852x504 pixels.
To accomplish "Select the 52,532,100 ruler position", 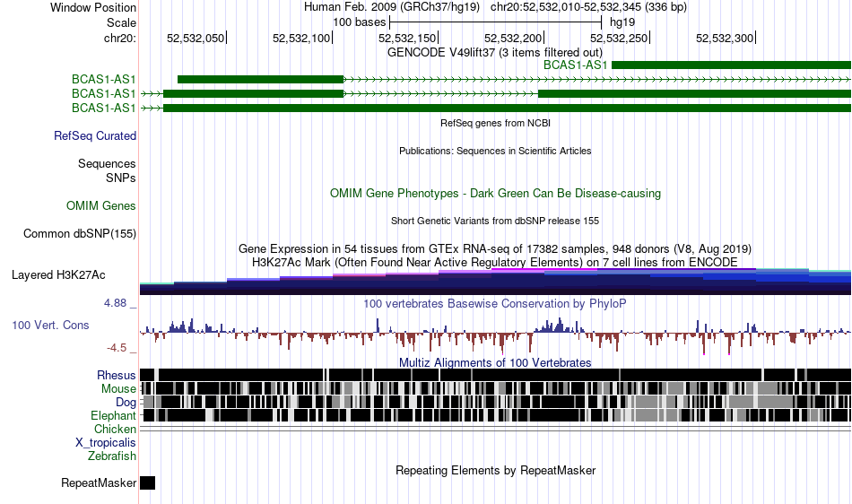I will 301,38.
